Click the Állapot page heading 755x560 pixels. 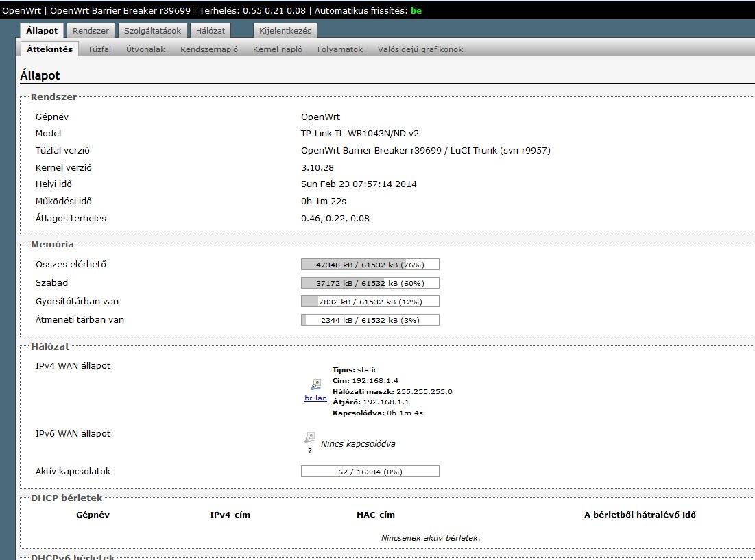tap(40, 75)
